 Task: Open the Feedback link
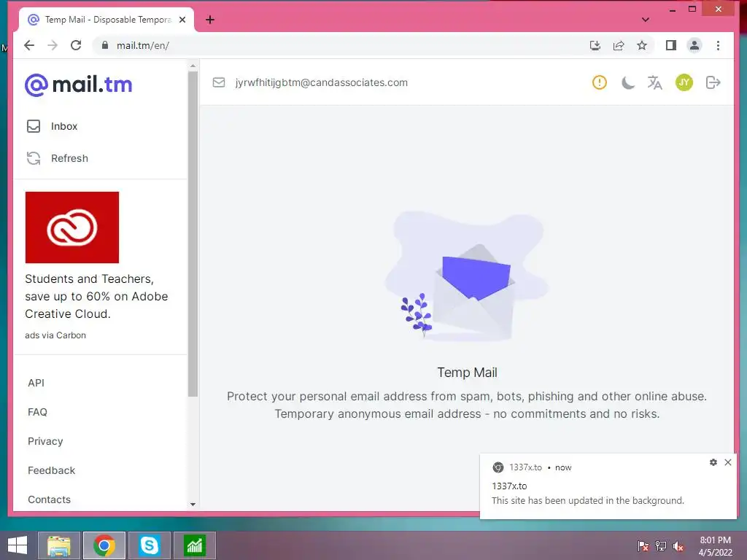click(x=52, y=470)
